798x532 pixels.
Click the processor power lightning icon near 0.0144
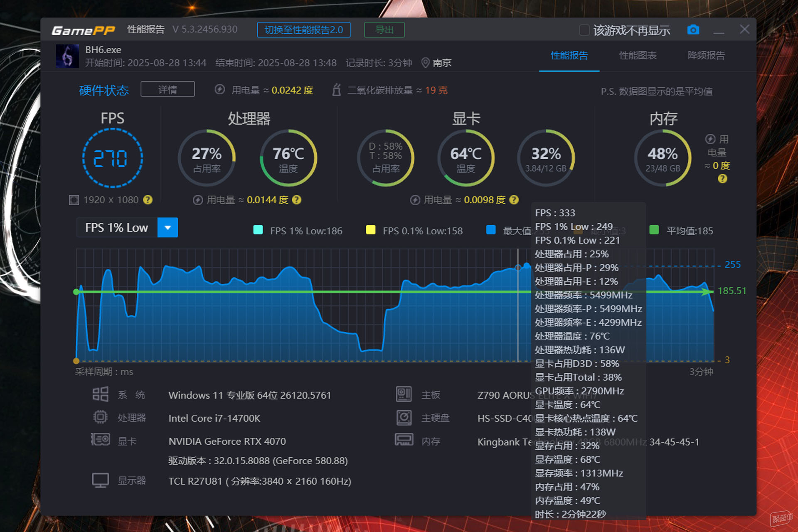[x=198, y=200]
